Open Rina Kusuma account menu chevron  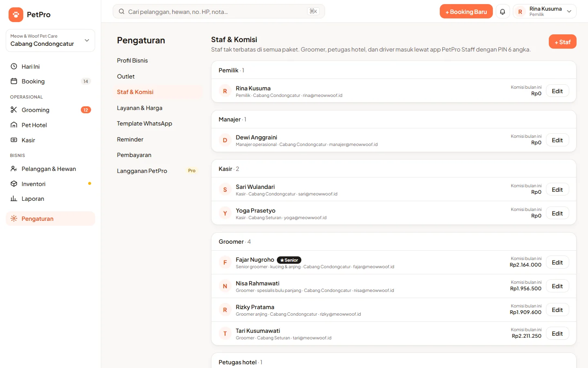click(x=569, y=11)
